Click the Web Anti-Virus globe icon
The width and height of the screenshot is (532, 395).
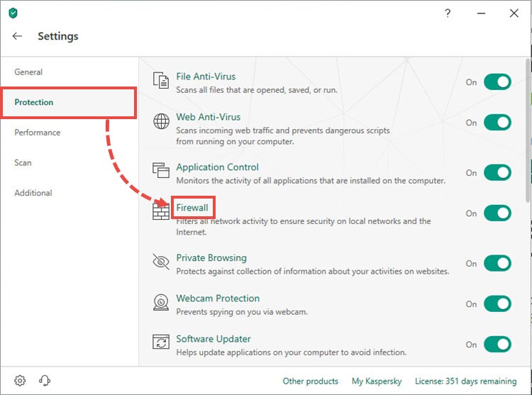161,121
